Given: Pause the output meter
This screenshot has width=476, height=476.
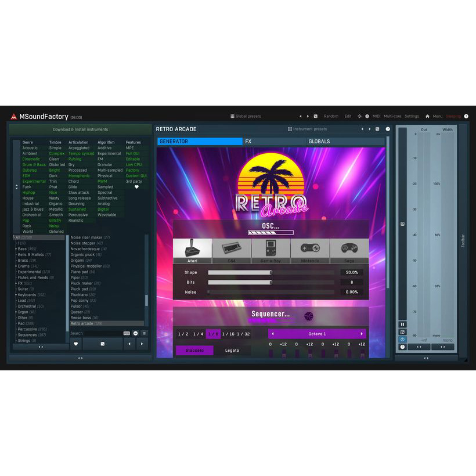Looking at the screenshot, I should pyautogui.click(x=402, y=324).
